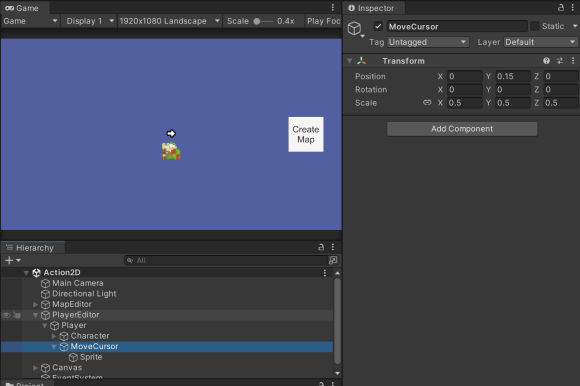The image size is (580, 386).
Task: Click the Character cube icon
Action: pyautogui.click(x=64, y=336)
